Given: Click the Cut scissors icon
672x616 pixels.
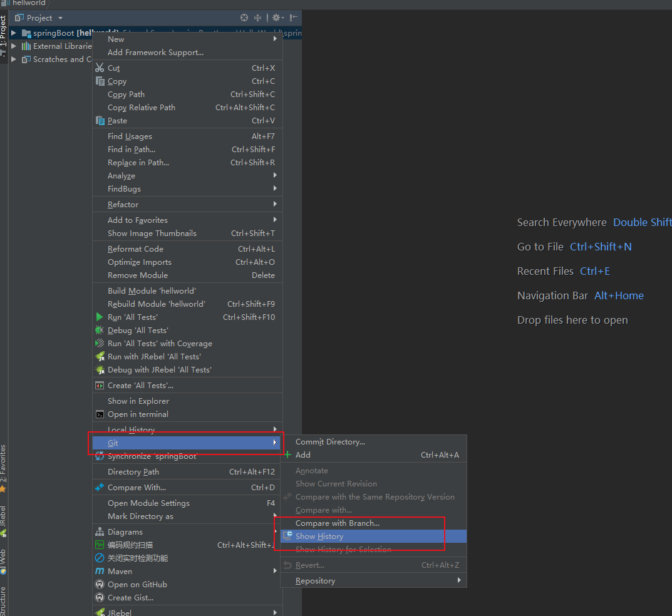Looking at the screenshot, I should (x=100, y=68).
